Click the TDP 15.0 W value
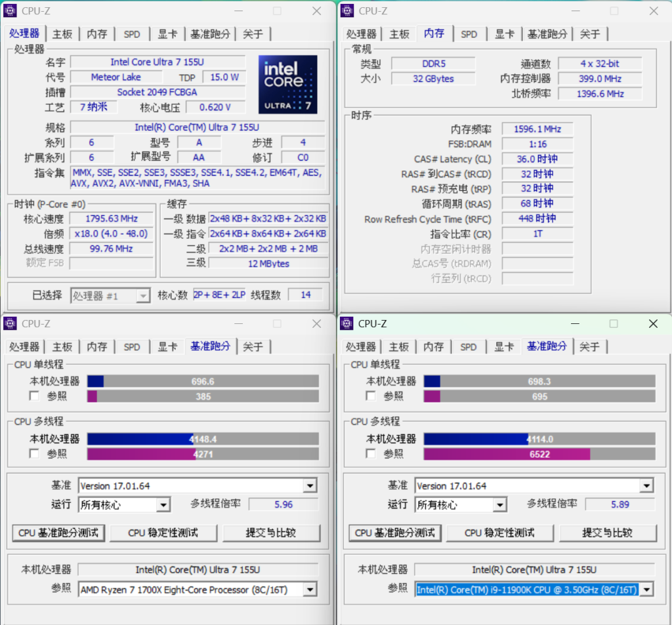Image resolution: width=672 pixels, height=625 pixels. (x=224, y=77)
